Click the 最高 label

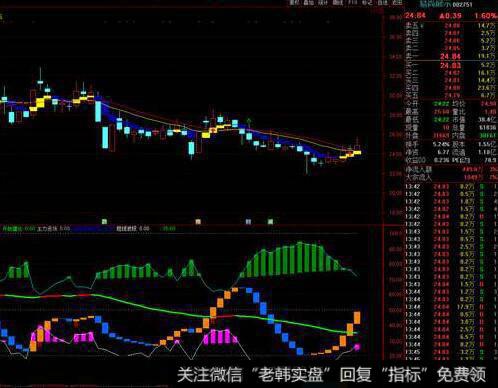click(412, 112)
